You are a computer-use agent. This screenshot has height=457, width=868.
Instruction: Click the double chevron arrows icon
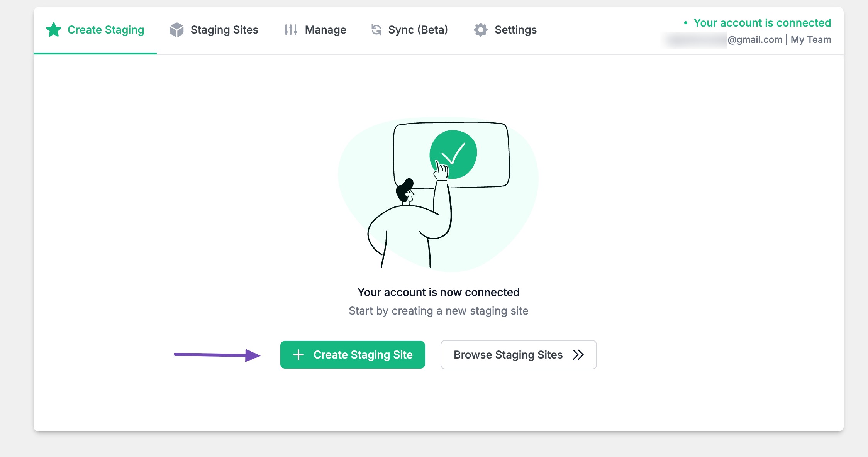pyautogui.click(x=578, y=355)
